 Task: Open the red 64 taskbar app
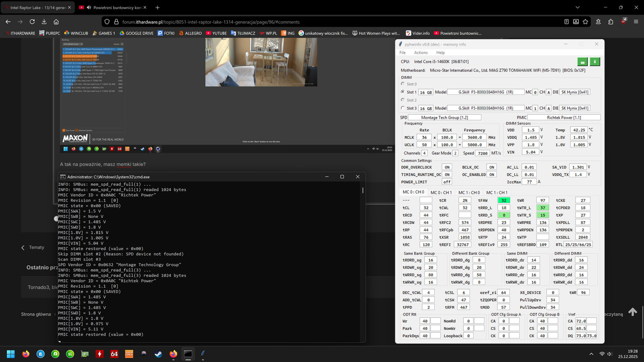pos(114,354)
